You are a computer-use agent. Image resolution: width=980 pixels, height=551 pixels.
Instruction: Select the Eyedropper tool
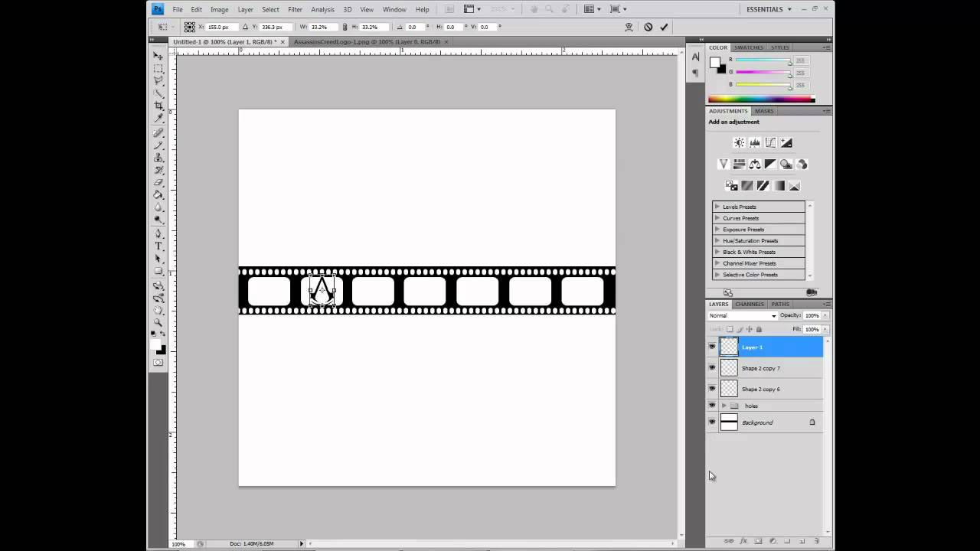[x=158, y=118]
